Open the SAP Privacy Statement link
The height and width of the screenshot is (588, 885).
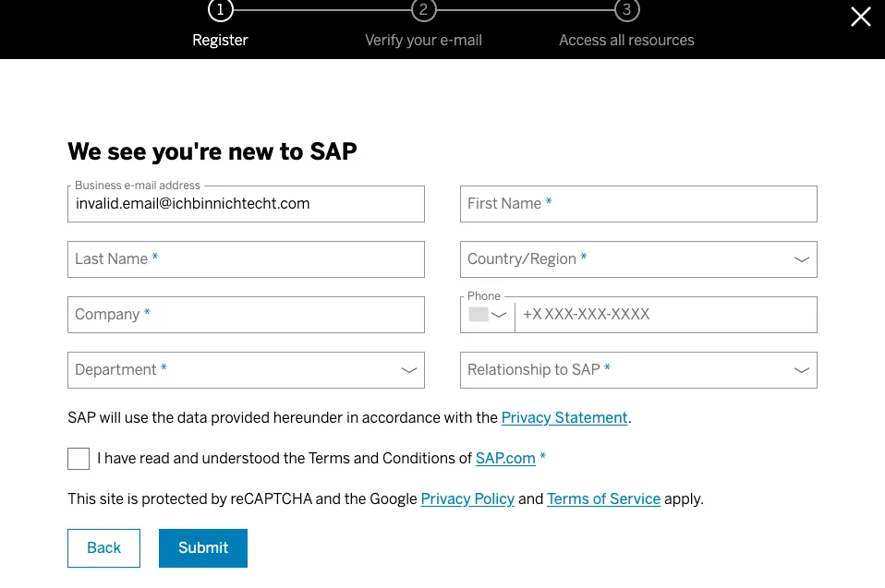click(x=564, y=418)
